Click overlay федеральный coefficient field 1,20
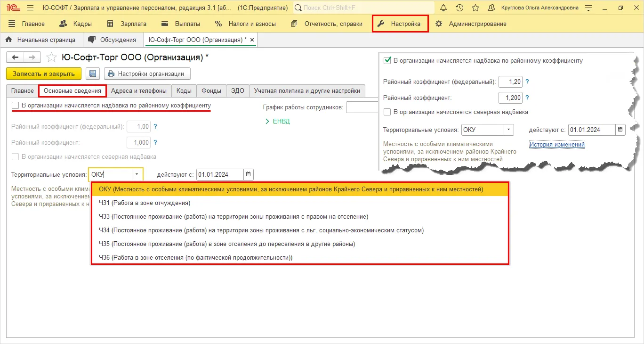The width and height of the screenshot is (644, 344). [510, 82]
